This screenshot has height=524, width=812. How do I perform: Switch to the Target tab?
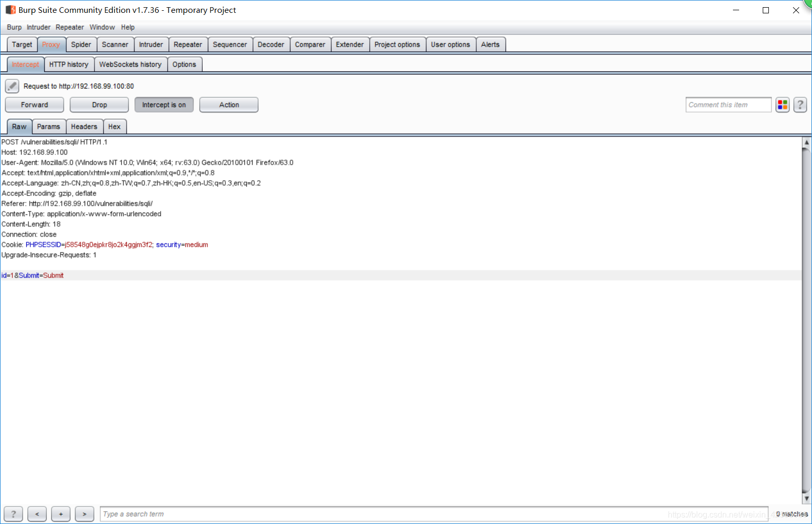click(x=22, y=45)
